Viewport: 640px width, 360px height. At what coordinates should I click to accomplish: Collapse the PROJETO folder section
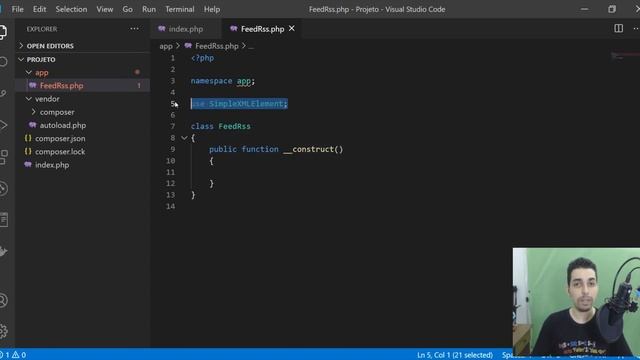(x=21, y=60)
